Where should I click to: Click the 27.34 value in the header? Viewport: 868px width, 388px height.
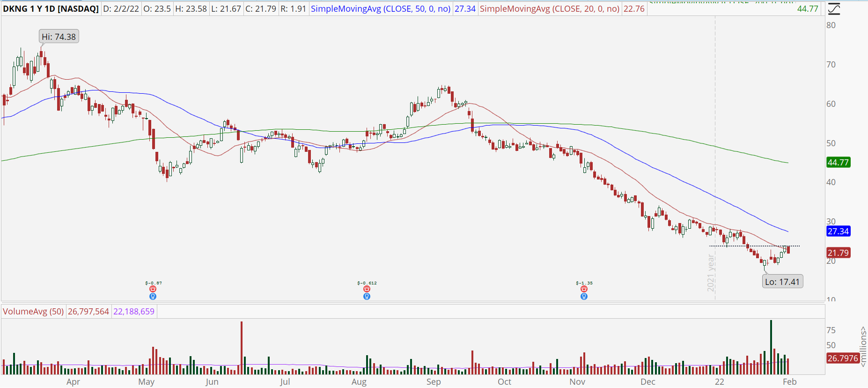click(x=465, y=9)
